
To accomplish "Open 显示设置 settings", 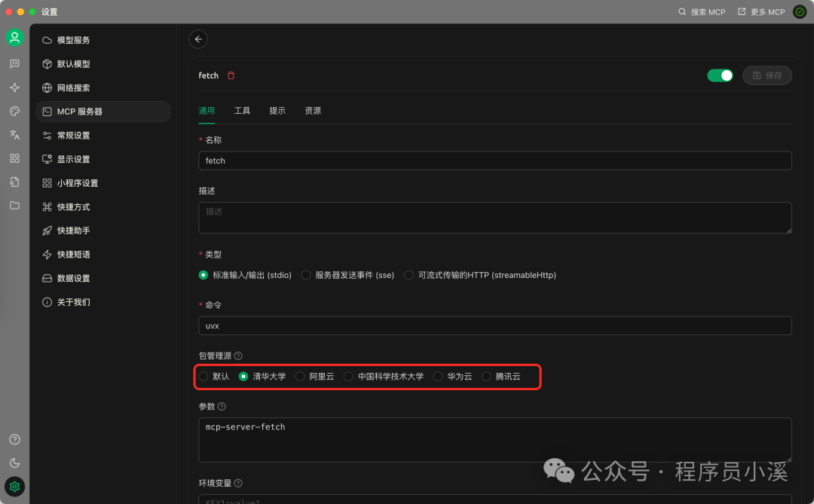I will (x=103, y=160).
